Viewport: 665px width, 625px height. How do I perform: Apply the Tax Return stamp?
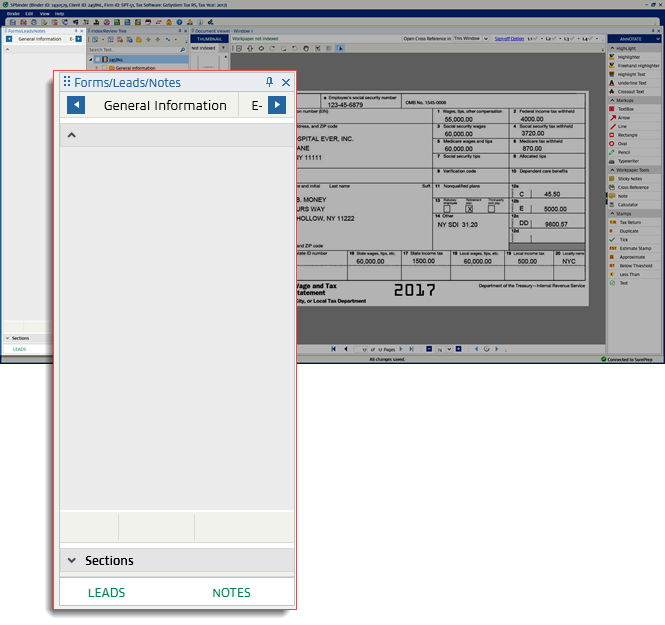631,222
